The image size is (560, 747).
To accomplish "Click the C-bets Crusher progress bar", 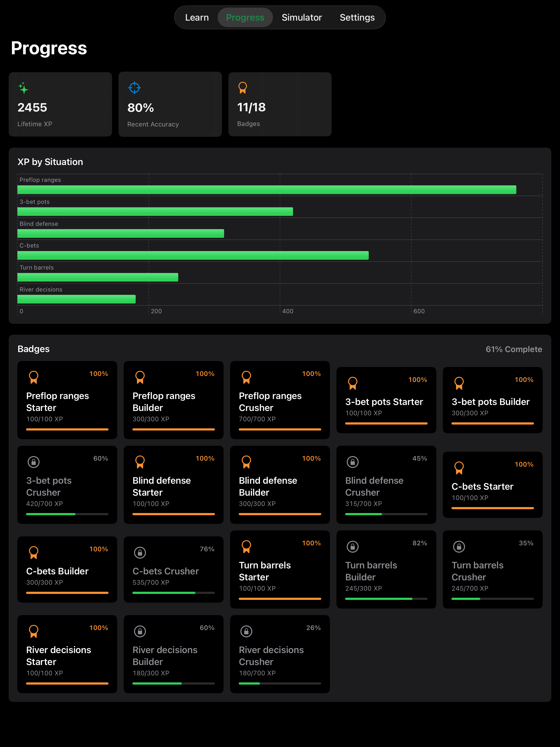I will tap(173, 593).
